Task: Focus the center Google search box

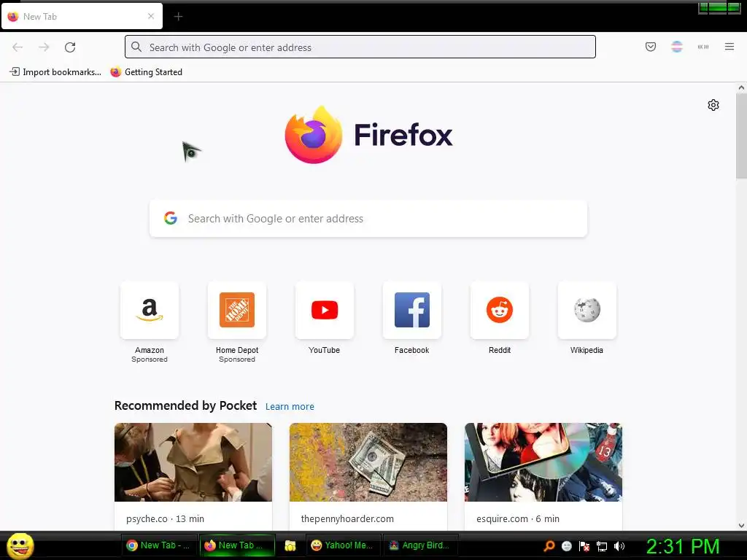Action: pos(368,218)
